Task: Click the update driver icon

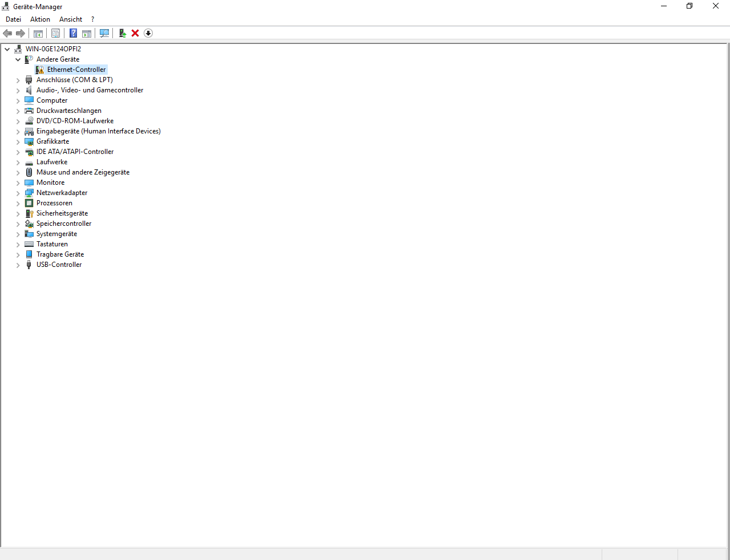Action: (x=122, y=33)
